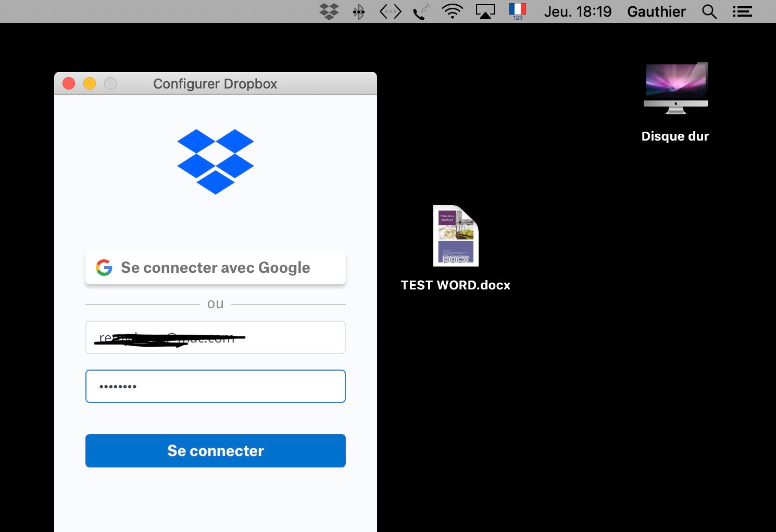Click the Configurer Dropbox title bar text

click(215, 84)
